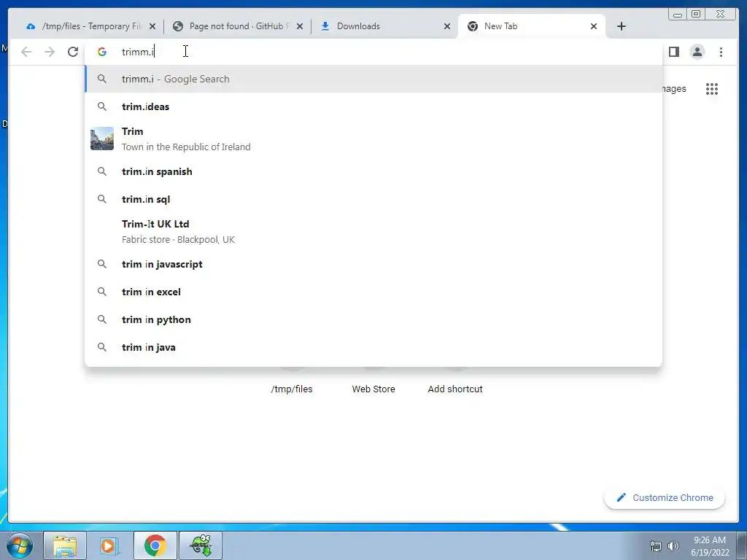Open the Google apps grid
The image size is (747, 560).
[x=712, y=89]
